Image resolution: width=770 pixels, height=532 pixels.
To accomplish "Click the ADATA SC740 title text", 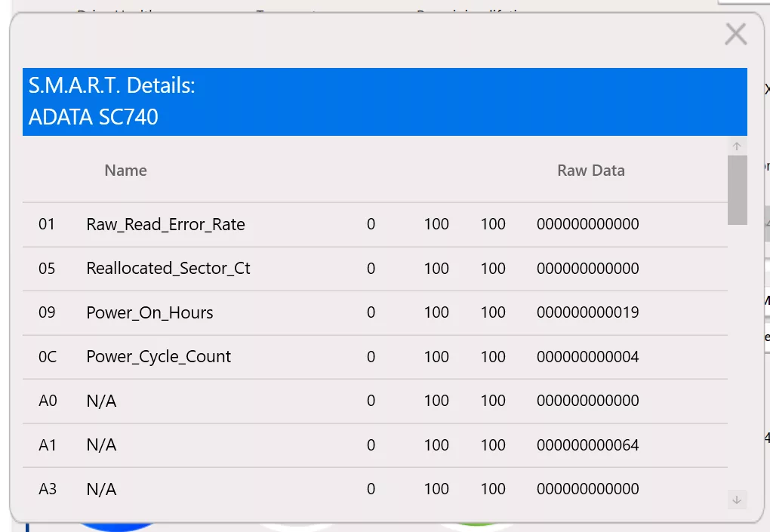I will pyautogui.click(x=94, y=117).
